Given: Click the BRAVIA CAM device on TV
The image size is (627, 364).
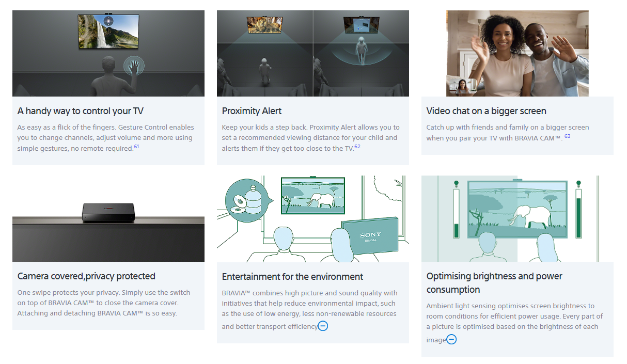Looking at the screenshot, I should coord(108,212).
